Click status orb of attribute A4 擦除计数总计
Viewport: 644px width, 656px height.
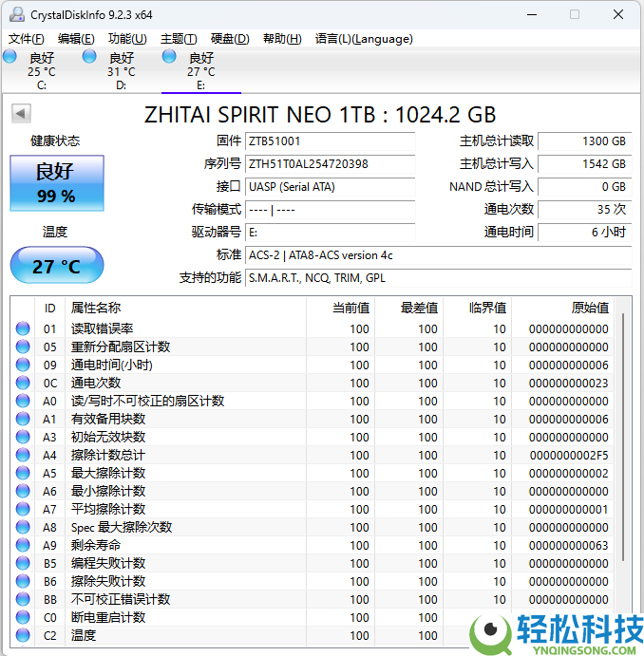(23, 455)
